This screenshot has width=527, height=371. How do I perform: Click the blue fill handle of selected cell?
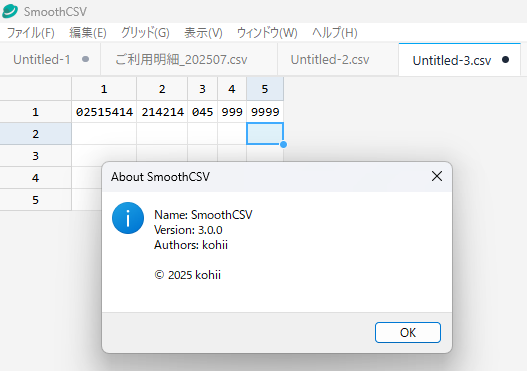tap(283, 145)
